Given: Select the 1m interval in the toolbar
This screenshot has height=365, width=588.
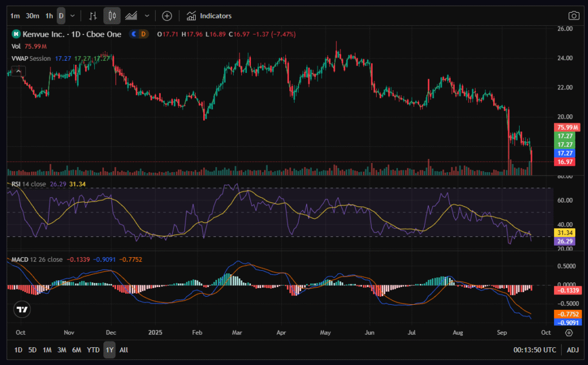Looking at the screenshot, I should tap(16, 15).
